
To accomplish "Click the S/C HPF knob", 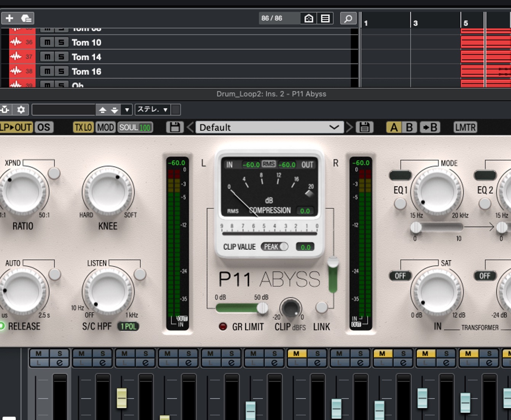I will pyautogui.click(x=109, y=291).
